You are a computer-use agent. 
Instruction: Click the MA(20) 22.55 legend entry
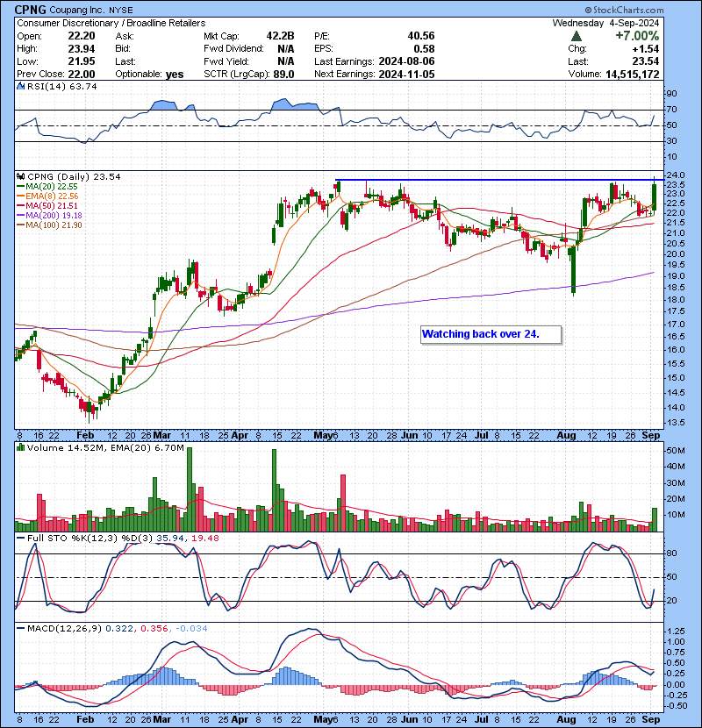pyautogui.click(x=47, y=187)
